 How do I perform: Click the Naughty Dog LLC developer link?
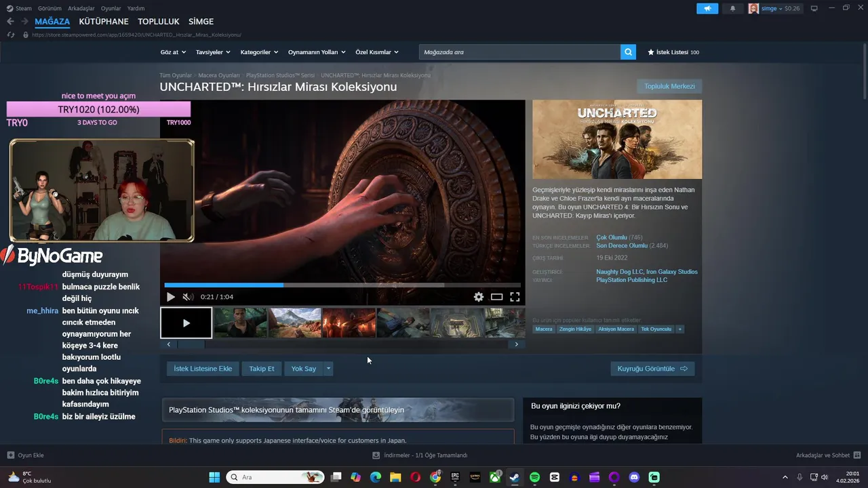[619, 272]
